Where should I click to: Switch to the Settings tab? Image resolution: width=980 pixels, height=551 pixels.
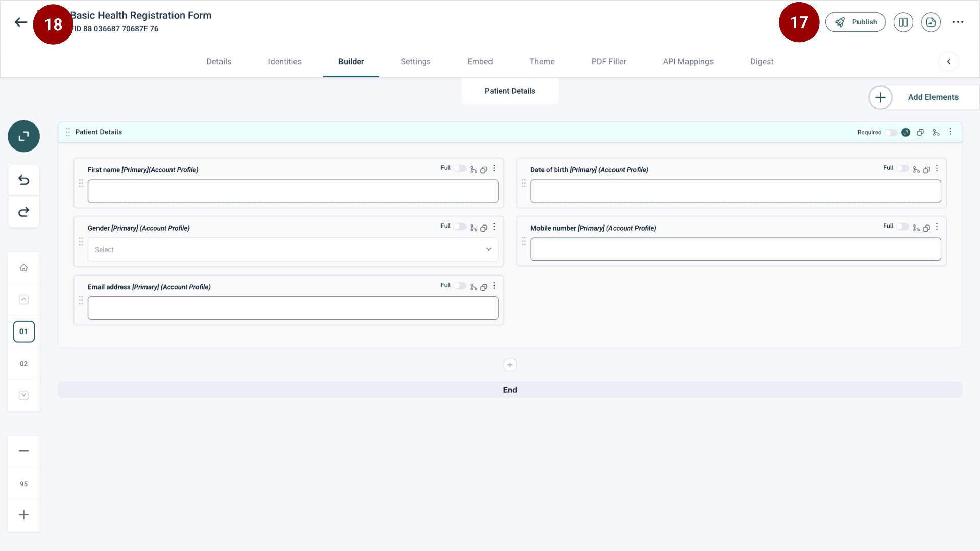[x=415, y=62]
